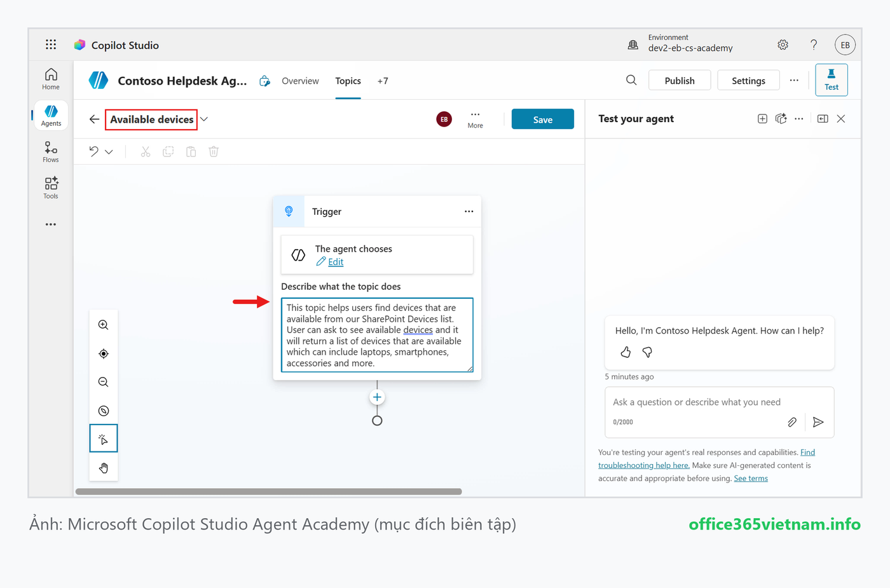Image resolution: width=890 pixels, height=588 pixels.
Task: Click the topic description text box
Action: click(377, 335)
